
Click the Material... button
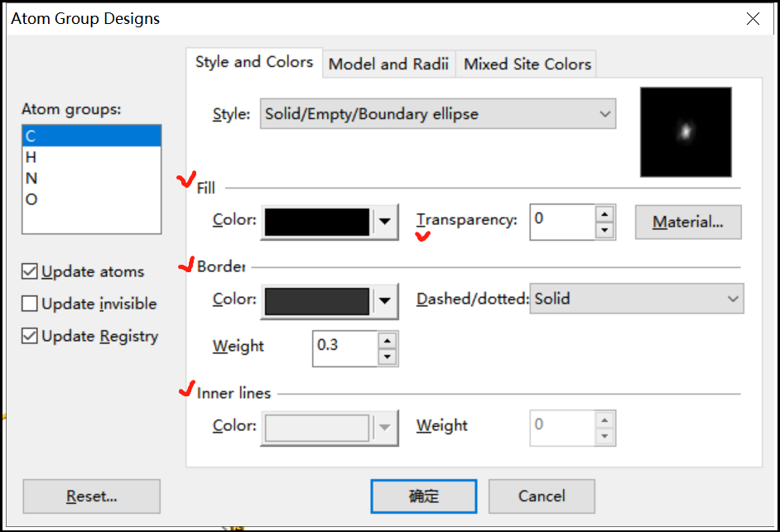tap(688, 222)
